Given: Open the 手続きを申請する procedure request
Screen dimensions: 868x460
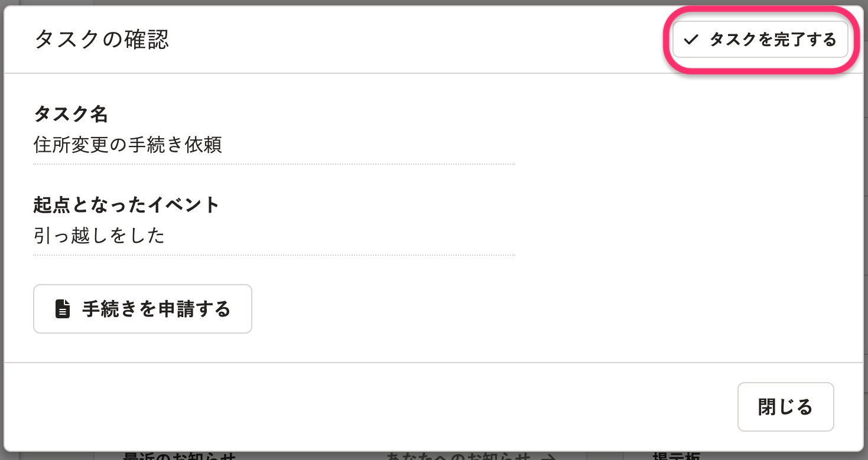Looking at the screenshot, I should 156,309.
